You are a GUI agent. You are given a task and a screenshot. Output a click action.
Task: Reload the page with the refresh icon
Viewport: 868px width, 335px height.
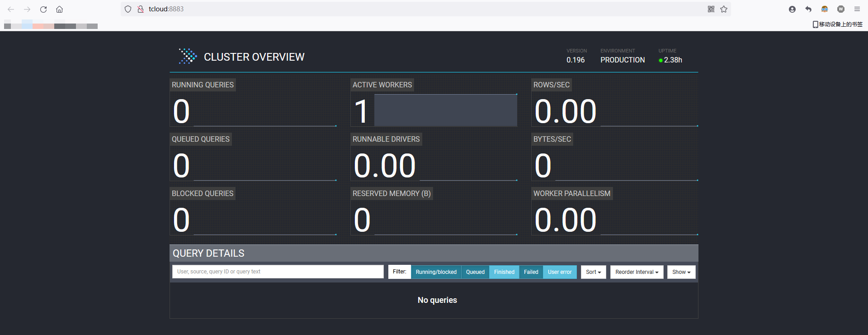[43, 9]
